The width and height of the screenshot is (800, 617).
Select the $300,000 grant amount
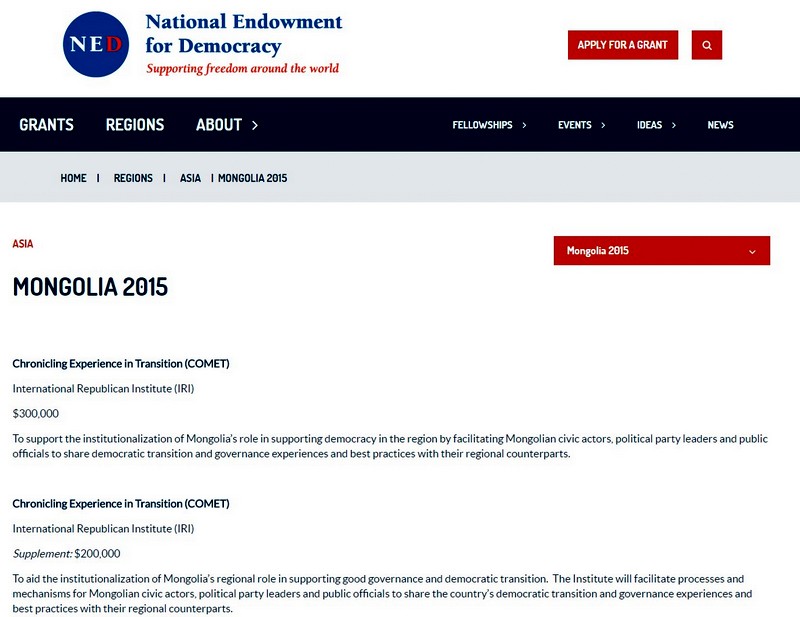pyautogui.click(x=36, y=413)
